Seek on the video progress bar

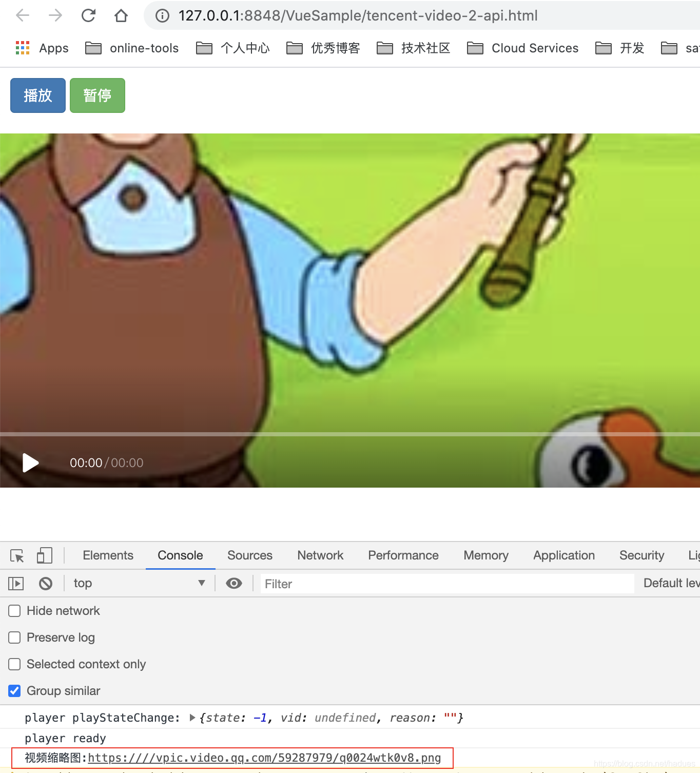[350, 434]
